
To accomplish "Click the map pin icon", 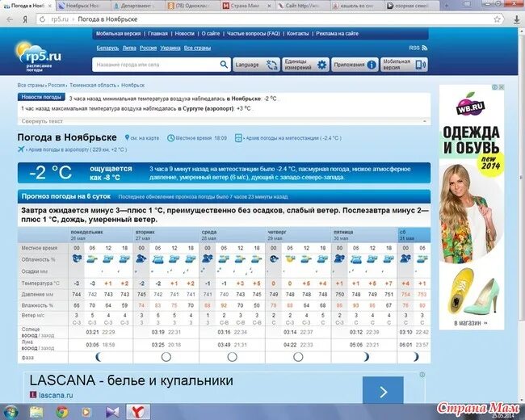I will [x=127, y=137].
